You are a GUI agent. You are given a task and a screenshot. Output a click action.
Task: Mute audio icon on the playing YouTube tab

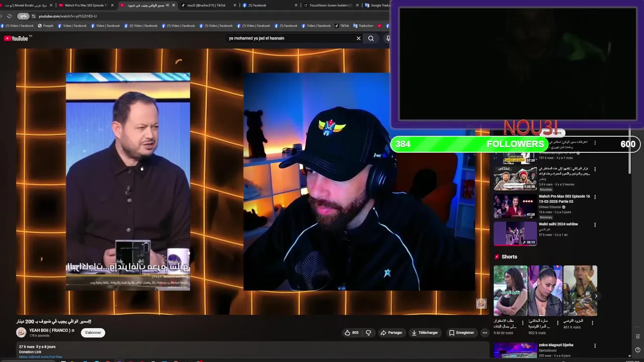click(x=167, y=5)
